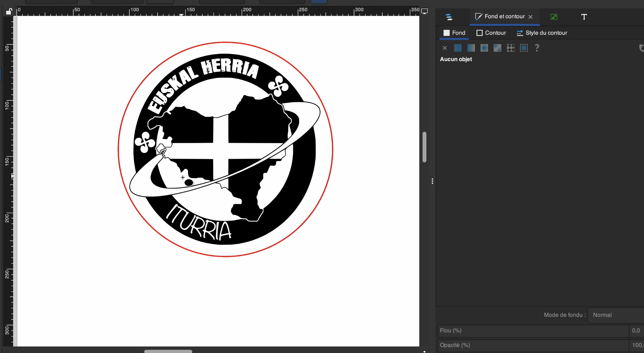Click the panel three-dot handle
644x353 pixels.
(432, 181)
